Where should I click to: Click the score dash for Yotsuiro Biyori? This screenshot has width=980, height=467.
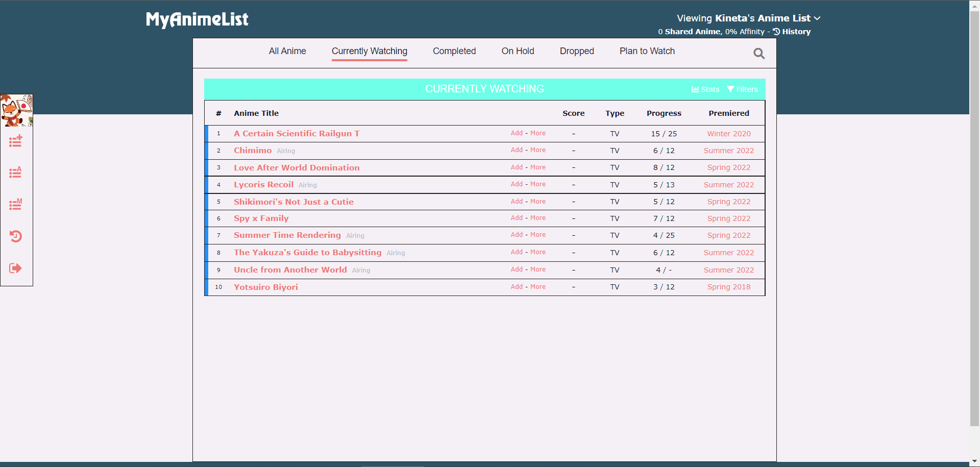click(x=574, y=287)
